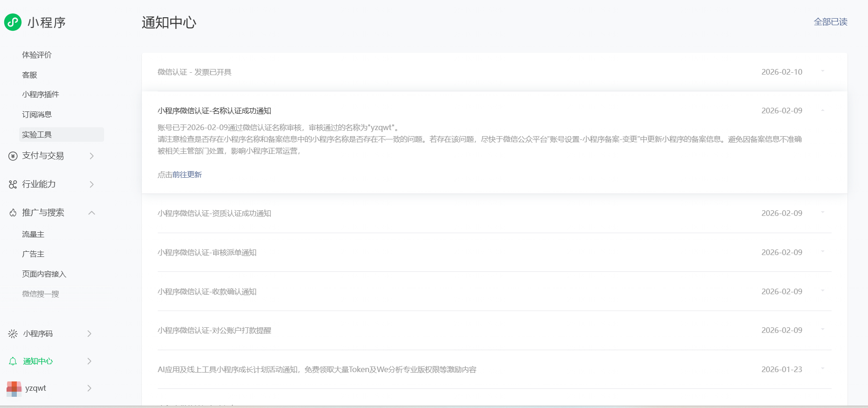
Task: Open 订阅消息 in the sidebar
Action: [x=37, y=115]
